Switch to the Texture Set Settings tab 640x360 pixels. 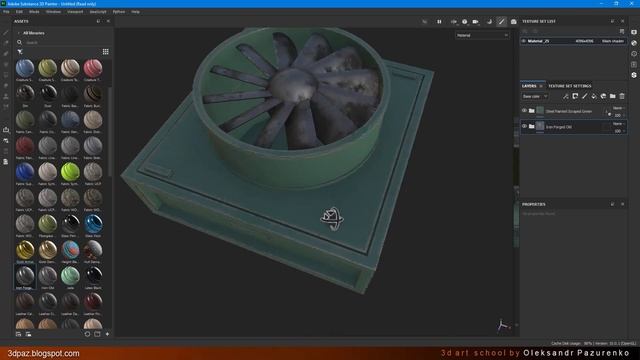coord(569,86)
